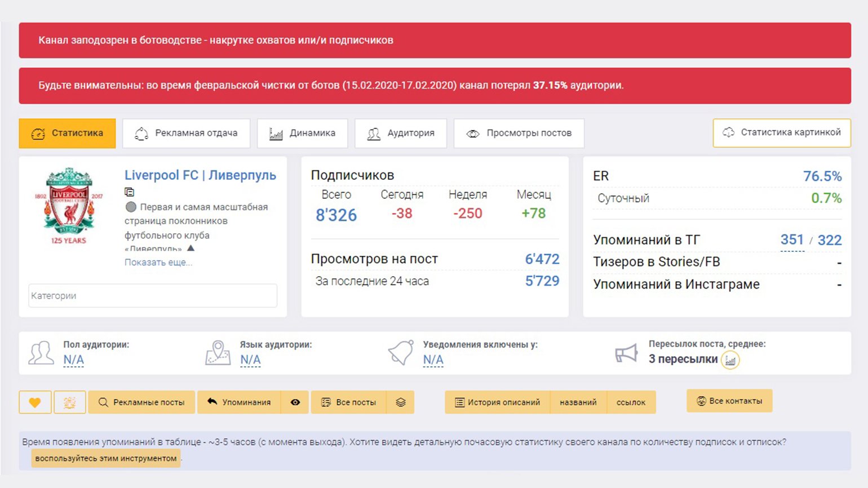Open the Просмотры постов tab
Screen dimensions: 868x488
click(519, 134)
